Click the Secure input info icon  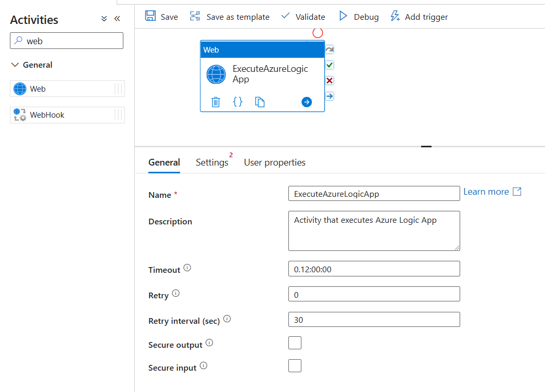(x=204, y=365)
